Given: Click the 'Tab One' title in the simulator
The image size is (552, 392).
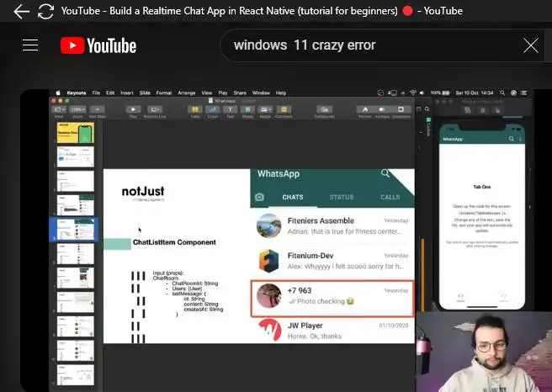Looking at the screenshot, I should tap(481, 187).
